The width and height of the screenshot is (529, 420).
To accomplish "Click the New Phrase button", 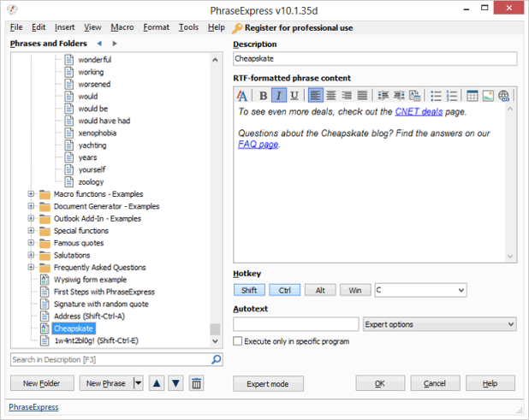I will (x=106, y=383).
